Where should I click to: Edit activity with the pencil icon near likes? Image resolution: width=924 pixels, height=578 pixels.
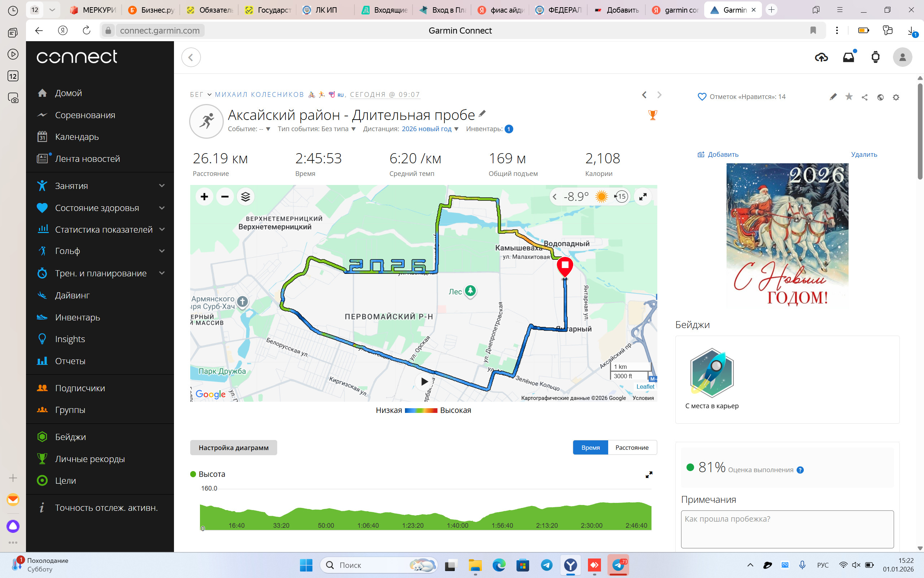coord(833,97)
